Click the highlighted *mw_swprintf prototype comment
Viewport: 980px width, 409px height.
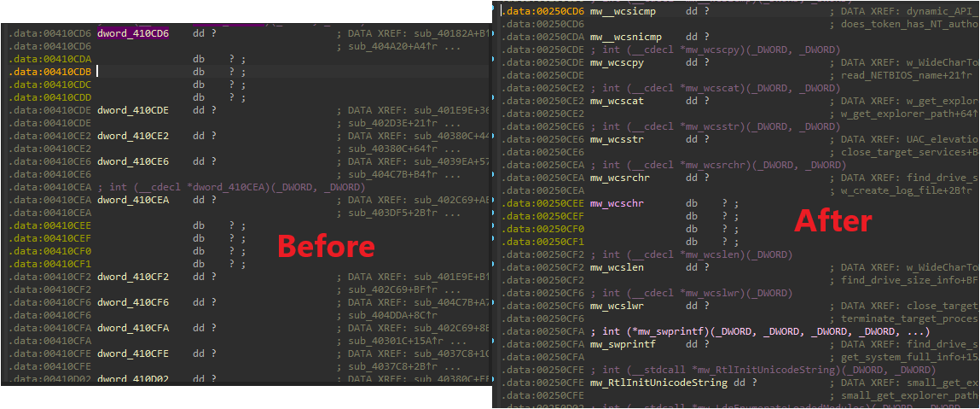(x=760, y=331)
